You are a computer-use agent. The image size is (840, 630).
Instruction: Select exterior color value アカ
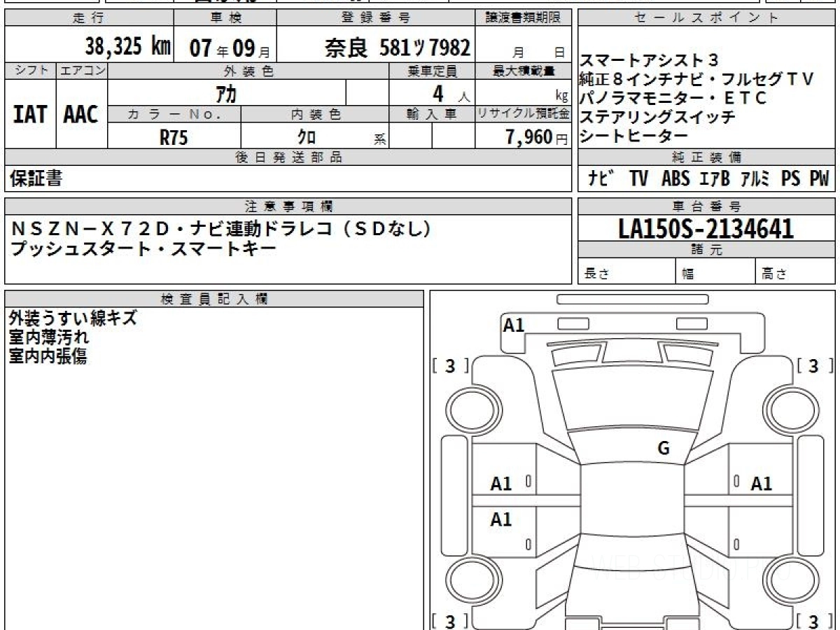227,93
